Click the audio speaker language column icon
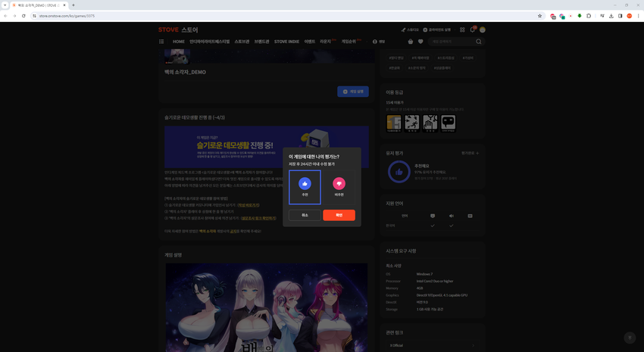The height and width of the screenshot is (352, 644). click(452, 216)
